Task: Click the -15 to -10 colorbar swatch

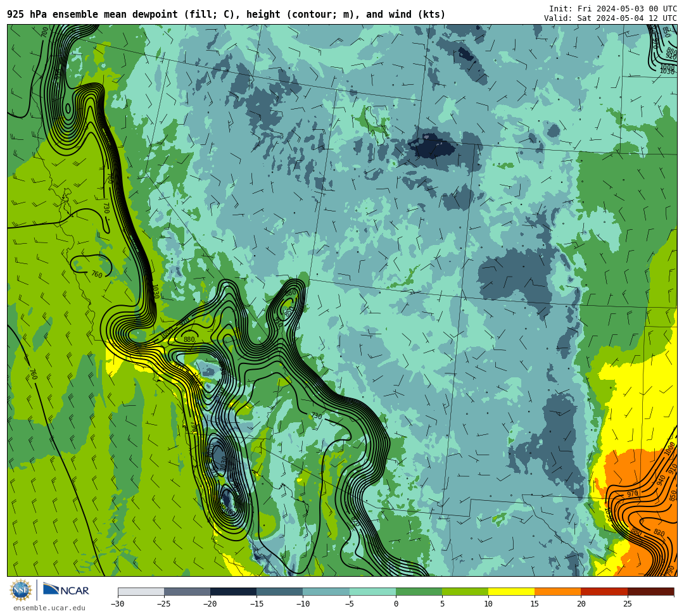Action: pyautogui.click(x=280, y=591)
